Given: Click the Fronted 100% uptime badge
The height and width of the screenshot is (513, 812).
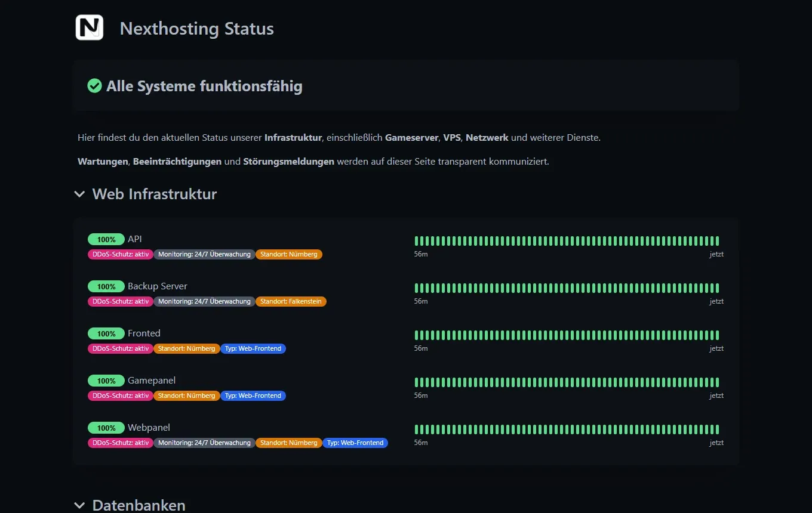Looking at the screenshot, I should pyautogui.click(x=106, y=333).
